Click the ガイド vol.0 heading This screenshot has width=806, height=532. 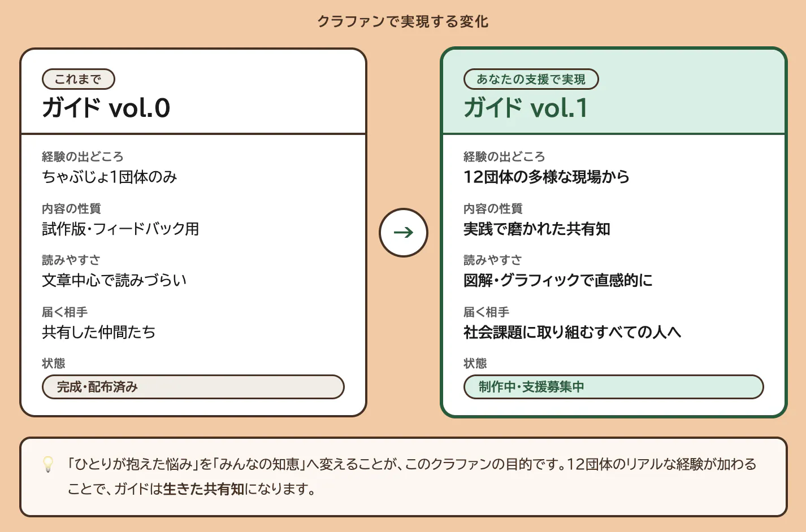click(x=106, y=108)
